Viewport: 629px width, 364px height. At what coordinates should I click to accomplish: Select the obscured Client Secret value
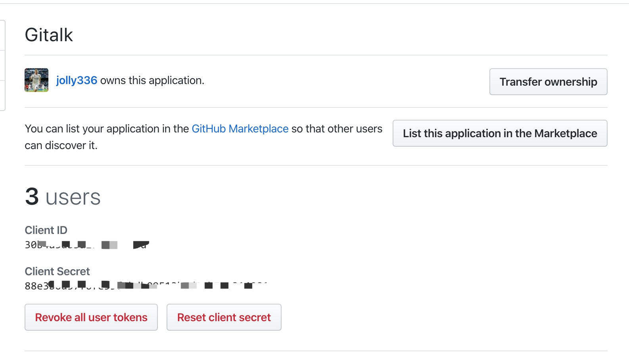(x=146, y=285)
